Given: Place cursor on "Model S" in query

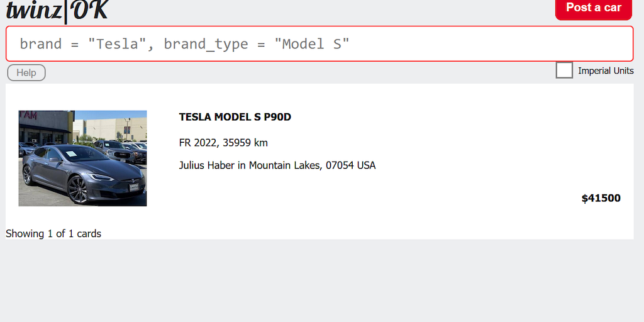Looking at the screenshot, I should point(312,44).
